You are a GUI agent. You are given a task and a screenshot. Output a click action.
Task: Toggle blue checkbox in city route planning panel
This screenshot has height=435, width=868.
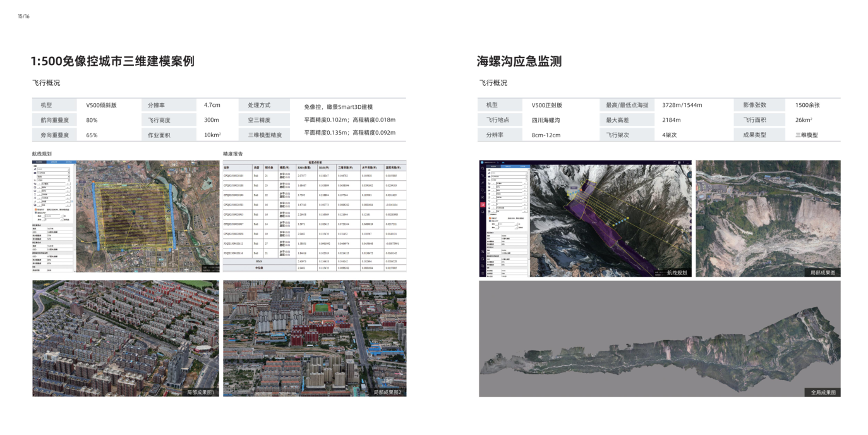tap(34, 212)
